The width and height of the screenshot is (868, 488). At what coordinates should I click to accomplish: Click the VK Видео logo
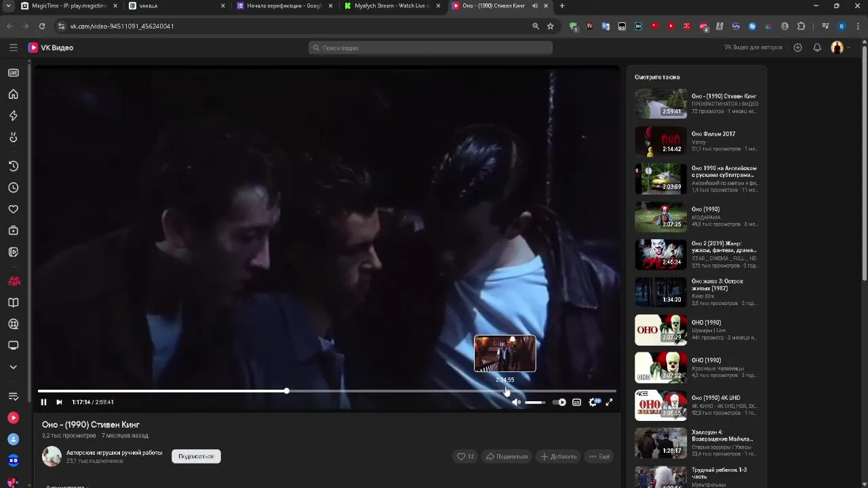[51, 47]
